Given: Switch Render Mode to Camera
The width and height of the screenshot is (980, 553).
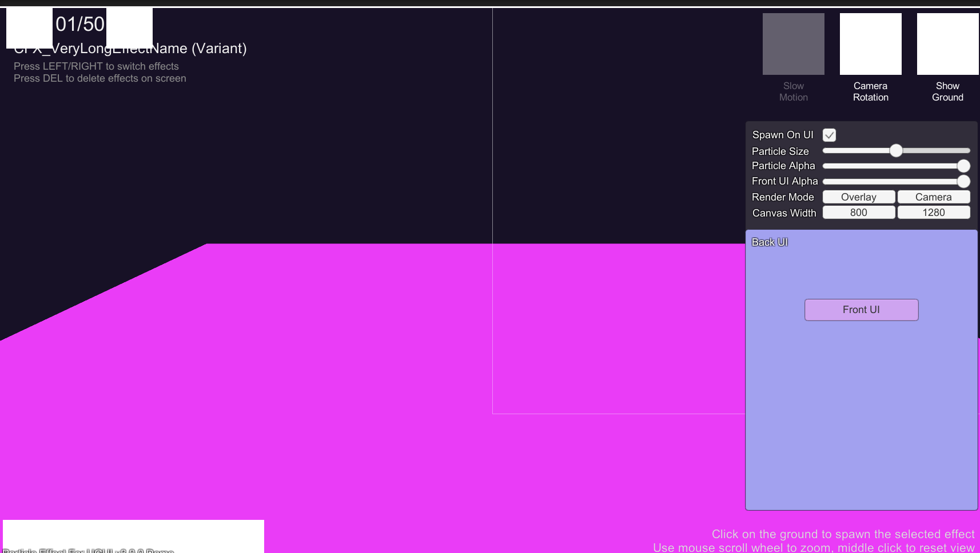Looking at the screenshot, I should tap(934, 197).
